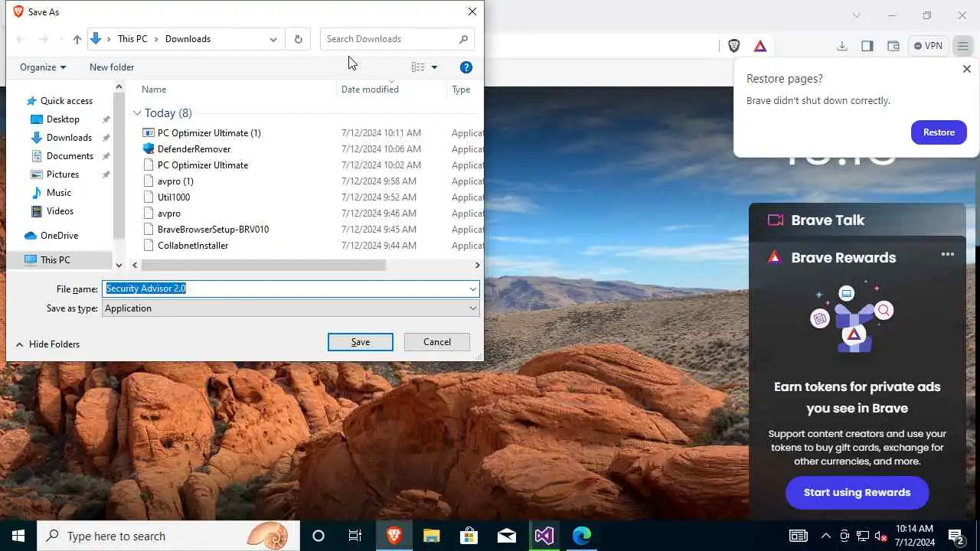
Task: Select Pictures in the navigation pane
Action: (63, 174)
